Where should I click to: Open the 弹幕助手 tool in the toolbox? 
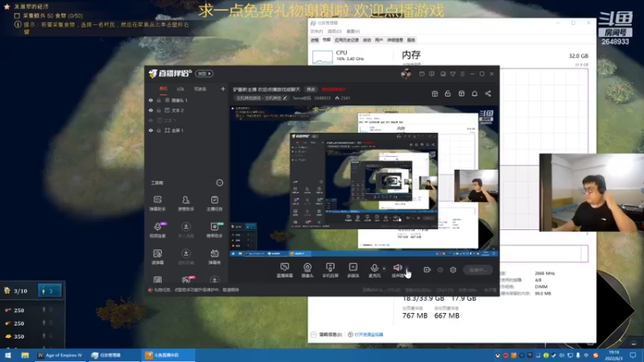157,203
